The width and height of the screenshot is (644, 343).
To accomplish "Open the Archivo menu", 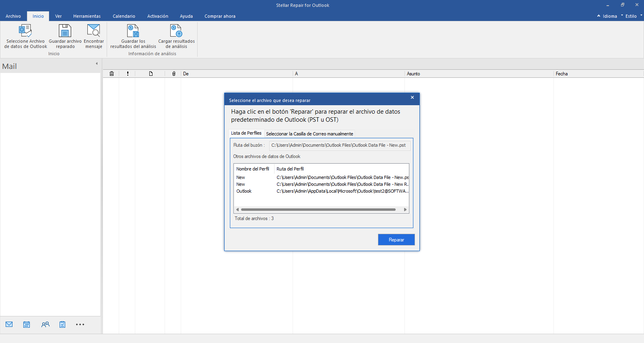I will [x=13, y=16].
